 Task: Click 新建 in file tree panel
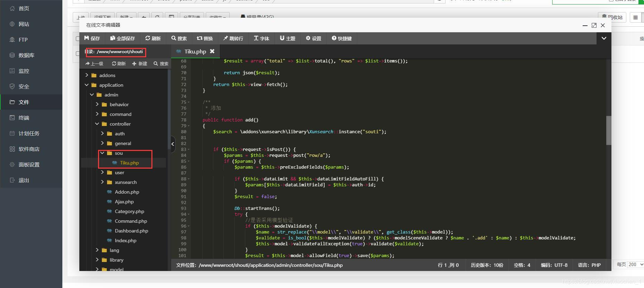140,63
